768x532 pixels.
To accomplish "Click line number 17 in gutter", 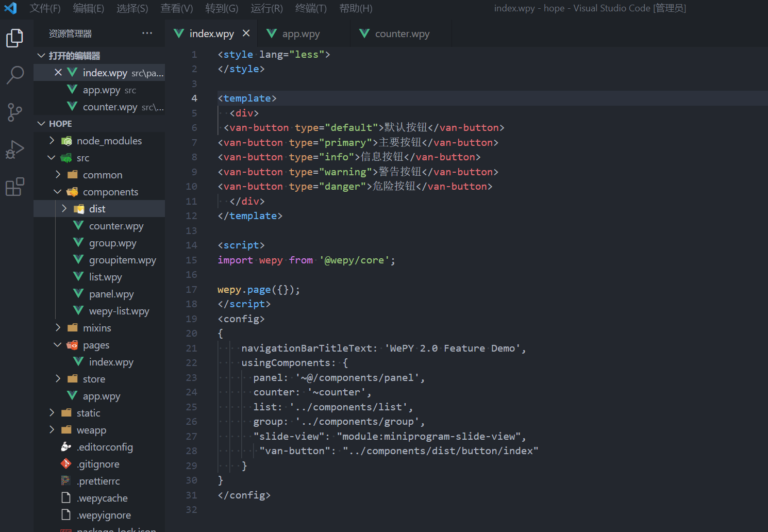I will (x=191, y=289).
